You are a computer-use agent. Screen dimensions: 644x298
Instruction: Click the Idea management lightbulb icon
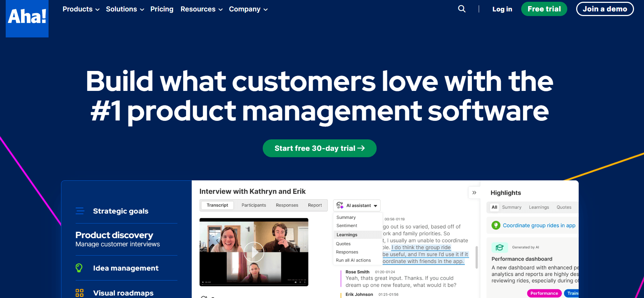pos(79,268)
